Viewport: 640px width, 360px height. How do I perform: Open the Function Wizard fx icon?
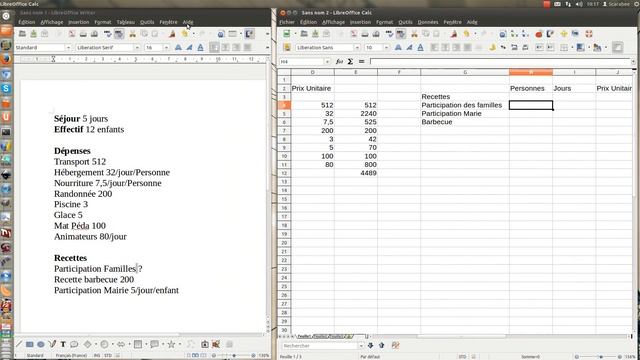pos(339,62)
